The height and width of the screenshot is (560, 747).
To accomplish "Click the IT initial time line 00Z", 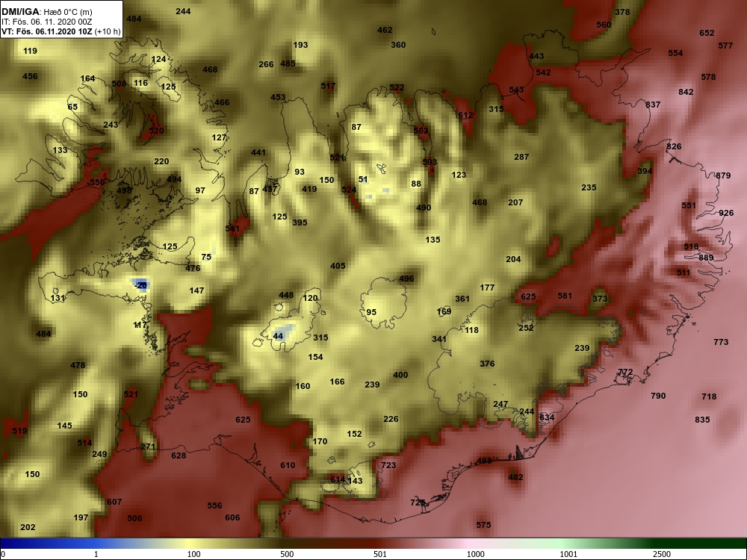I will click(x=46, y=22).
